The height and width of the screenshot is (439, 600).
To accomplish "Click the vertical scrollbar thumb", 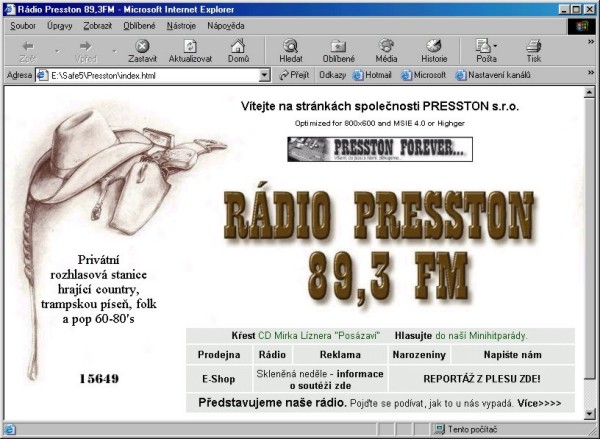I will click(589, 238).
